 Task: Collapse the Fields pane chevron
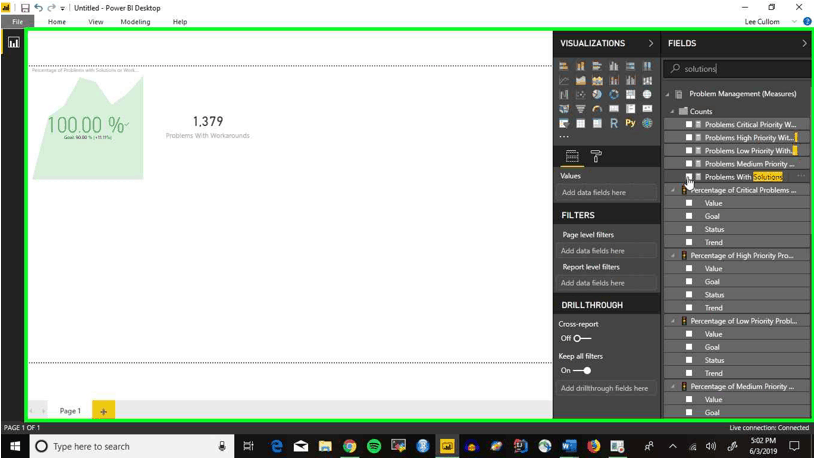click(804, 43)
